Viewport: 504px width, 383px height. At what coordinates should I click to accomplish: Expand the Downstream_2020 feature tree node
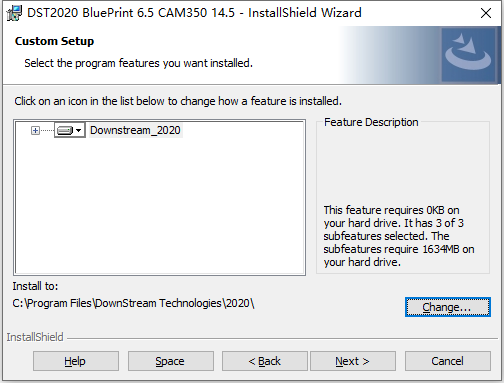[x=35, y=130]
